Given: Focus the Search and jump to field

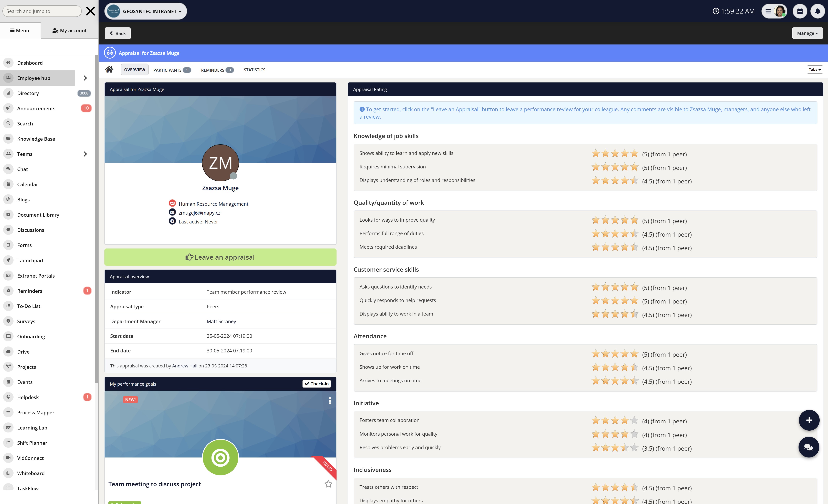Looking at the screenshot, I should pos(42,11).
